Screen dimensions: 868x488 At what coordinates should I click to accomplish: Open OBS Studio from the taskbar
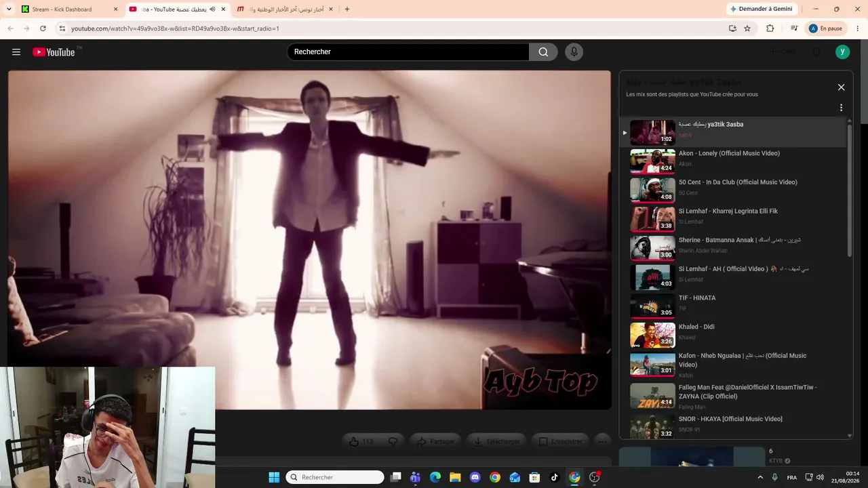(595, 477)
